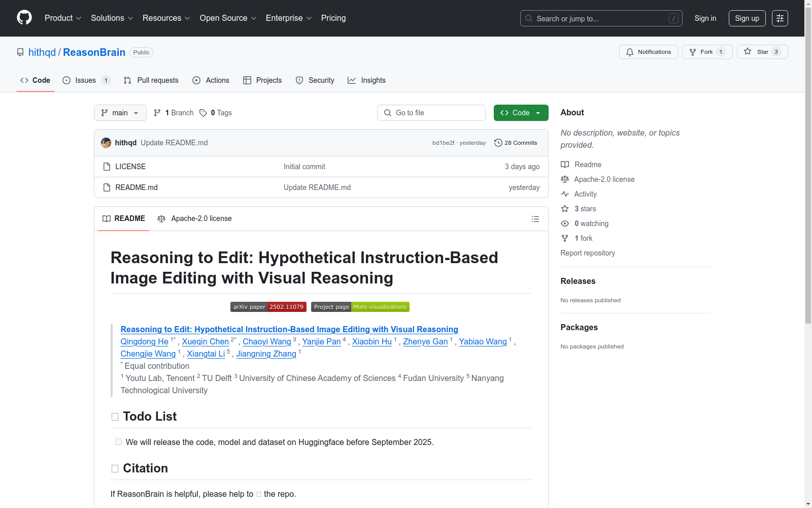Open the main branch selector dropdown

pos(120,113)
